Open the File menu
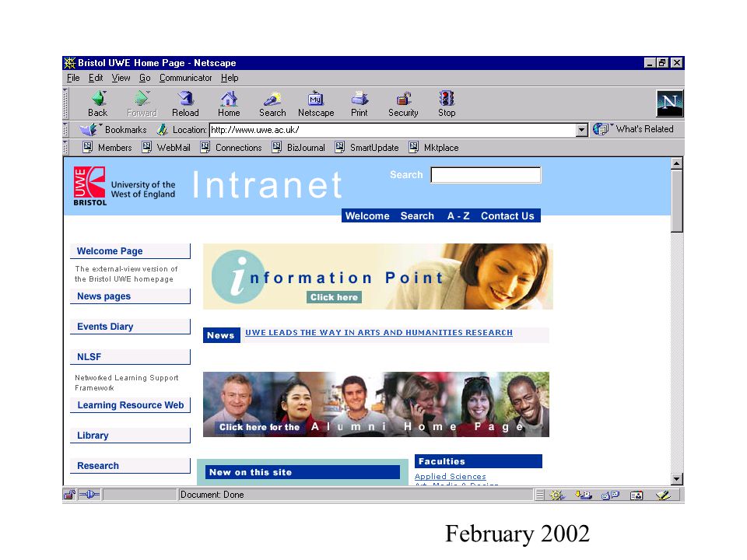 [x=73, y=78]
